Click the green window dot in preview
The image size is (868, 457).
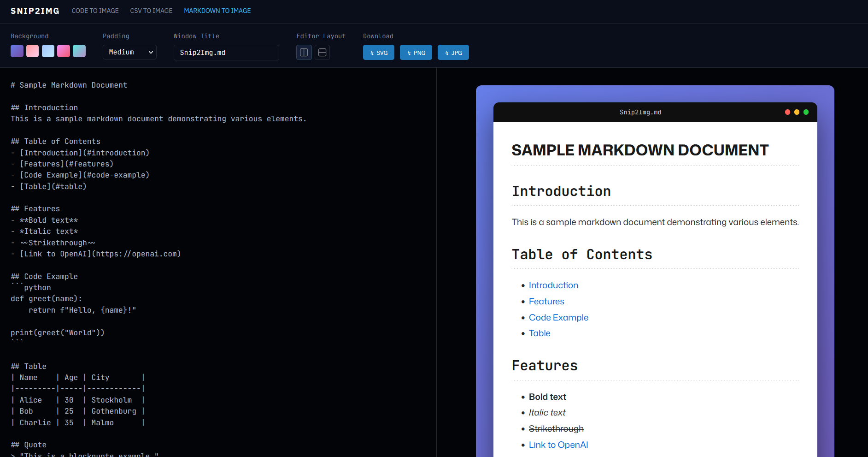pyautogui.click(x=806, y=112)
